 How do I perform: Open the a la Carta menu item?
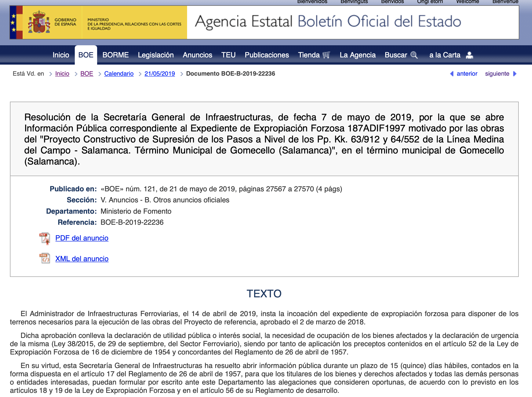tap(445, 55)
